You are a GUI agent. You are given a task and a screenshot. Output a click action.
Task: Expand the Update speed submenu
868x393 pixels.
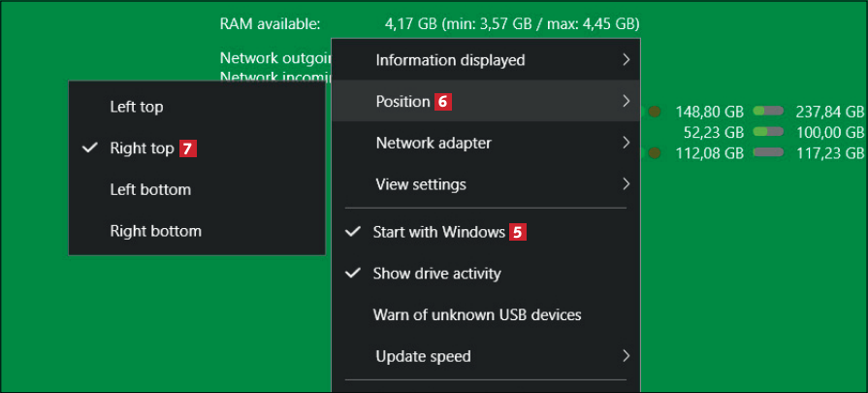pos(423,356)
